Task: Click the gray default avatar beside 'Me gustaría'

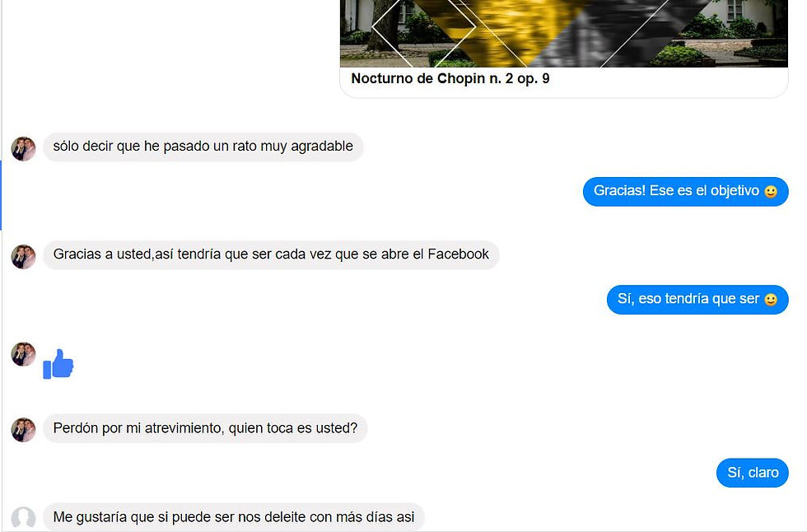Action: click(24, 519)
